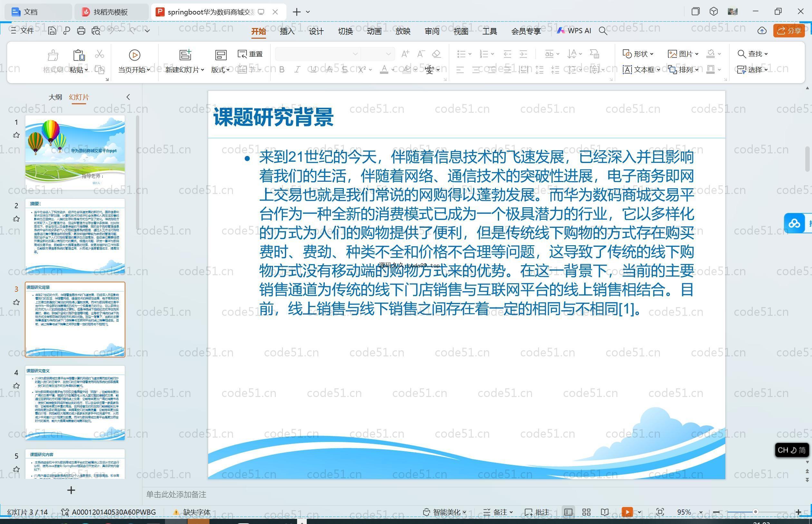
Task: Open the Insert ribbon tab
Action: tap(287, 31)
